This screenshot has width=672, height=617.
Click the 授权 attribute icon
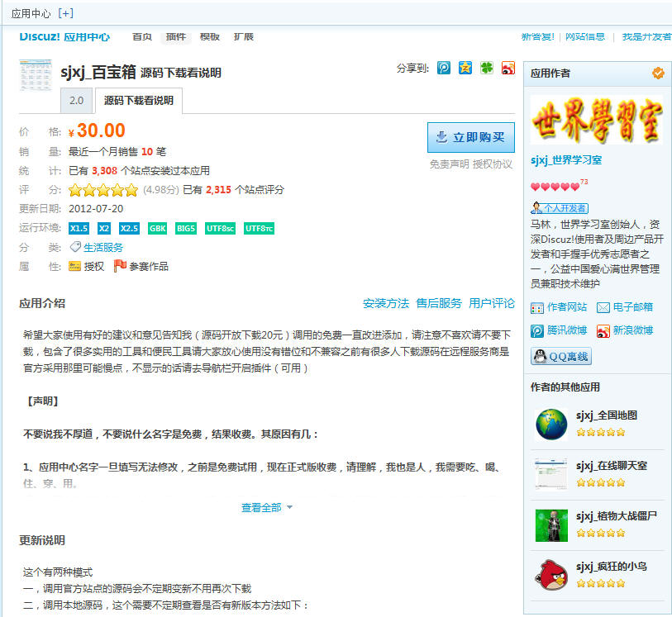pyautogui.click(x=74, y=266)
